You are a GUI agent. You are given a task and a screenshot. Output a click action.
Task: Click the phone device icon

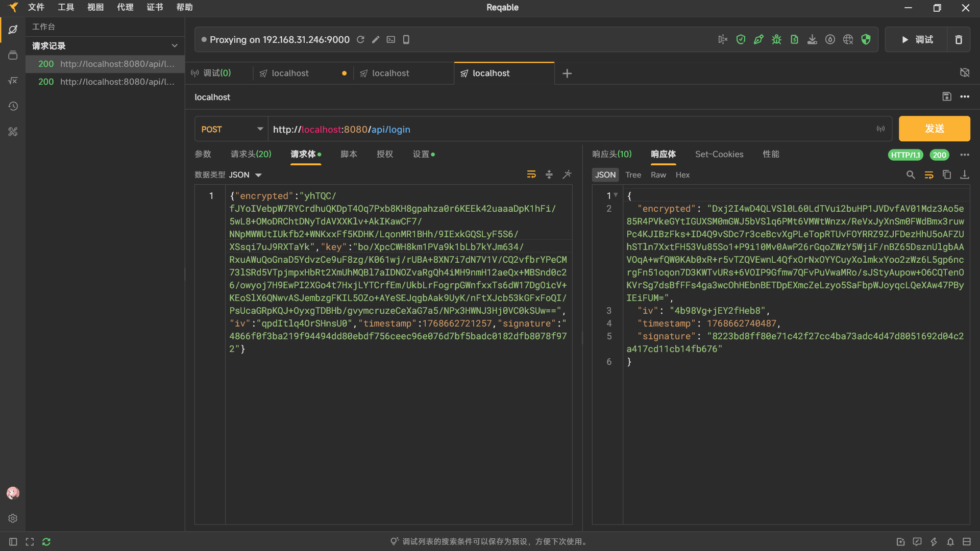(x=406, y=40)
